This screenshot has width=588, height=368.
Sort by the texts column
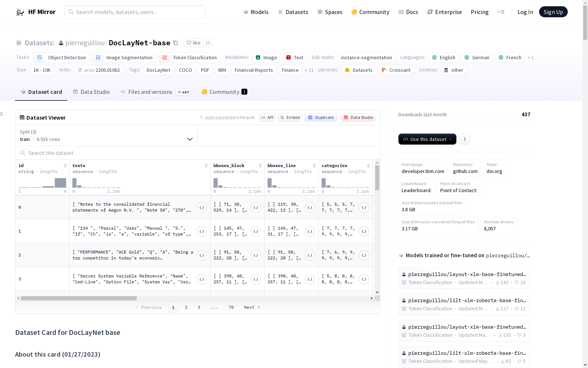(x=206, y=166)
